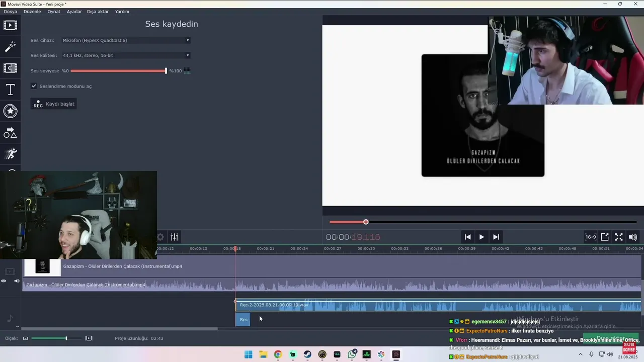Select the small 'Rec' audio clip
The image size is (644, 362).
[x=243, y=319]
